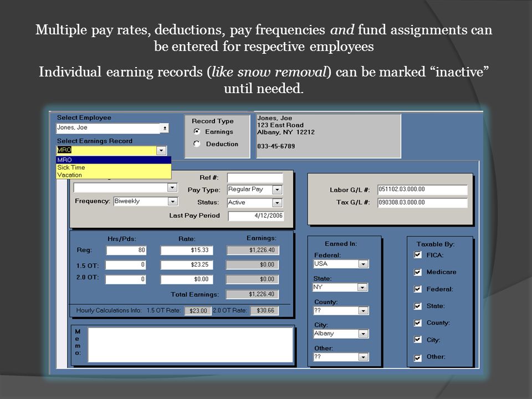This screenshot has height=399, width=532.
Task: Collapse the Select Earnings Record dropdown
Action: [161, 150]
